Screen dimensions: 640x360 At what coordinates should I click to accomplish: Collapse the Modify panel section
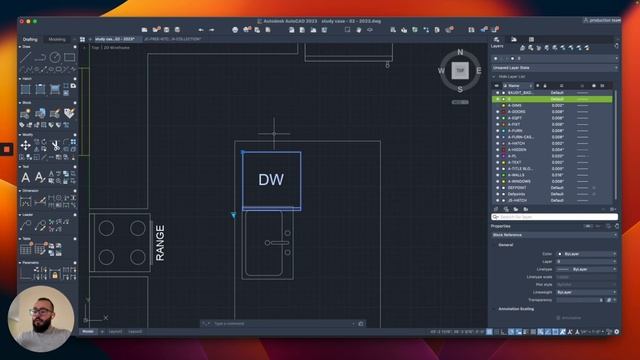point(20,135)
